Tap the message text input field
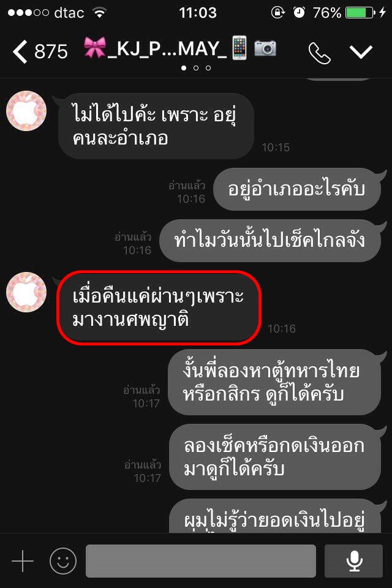Viewport: 392px width, 588px height. pyautogui.click(x=201, y=561)
